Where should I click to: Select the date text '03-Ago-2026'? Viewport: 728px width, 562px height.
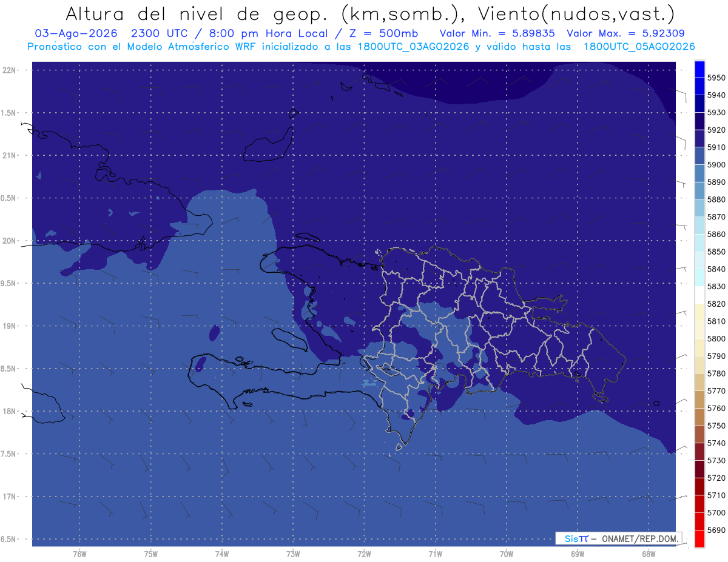(75, 33)
